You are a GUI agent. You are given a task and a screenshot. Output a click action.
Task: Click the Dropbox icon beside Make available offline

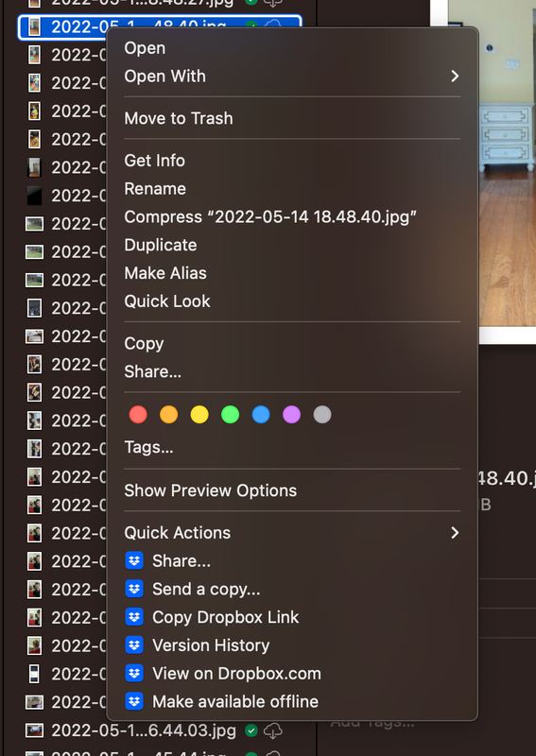pos(134,701)
